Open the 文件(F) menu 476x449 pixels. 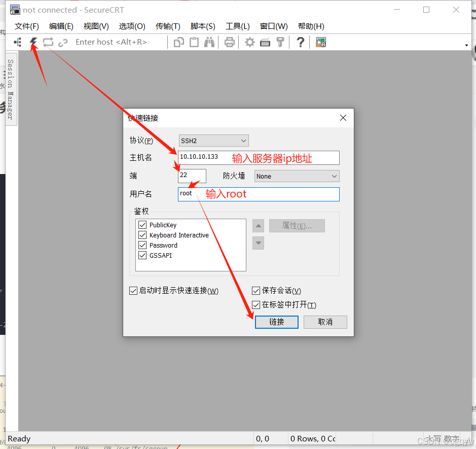(27, 26)
